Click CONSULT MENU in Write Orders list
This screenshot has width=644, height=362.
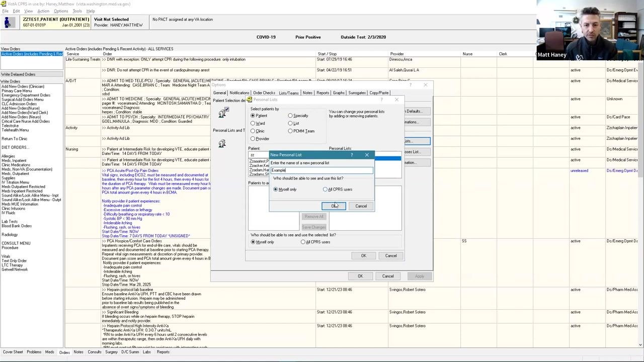(x=16, y=243)
